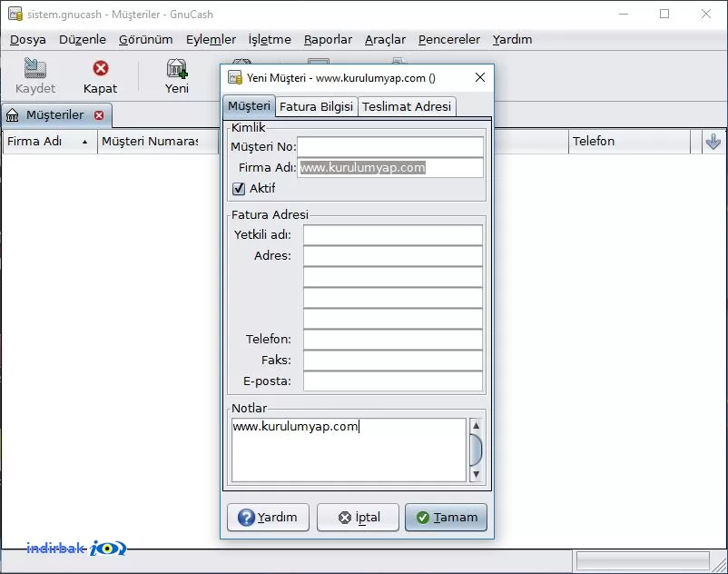728x574 pixels.
Task: Click the question mark icon on Yardım
Action: click(246, 518)
